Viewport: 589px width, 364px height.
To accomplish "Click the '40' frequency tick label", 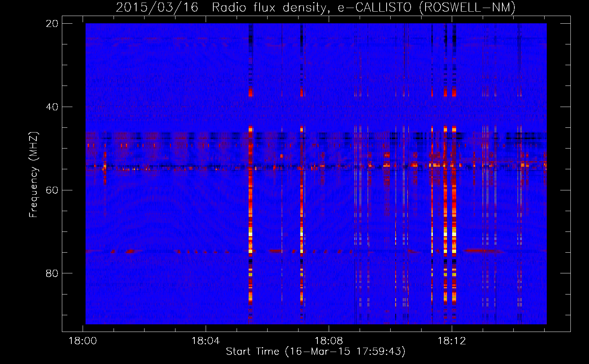I will 52,107.
